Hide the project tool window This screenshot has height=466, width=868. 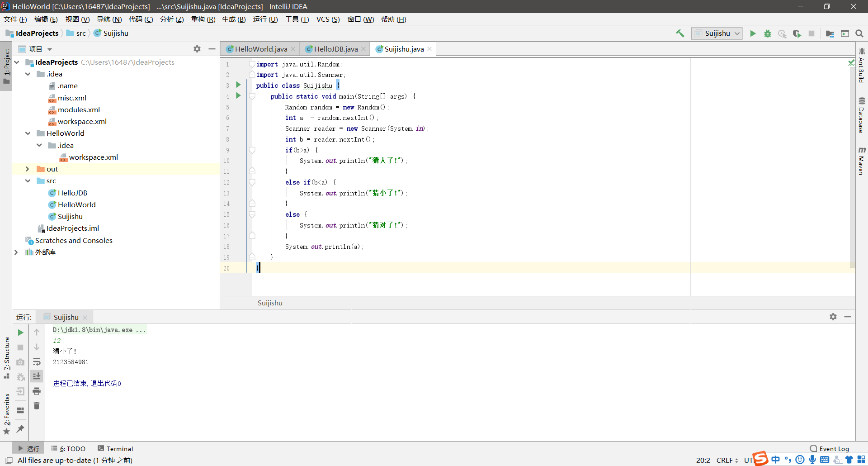click(x=212, y=49)
